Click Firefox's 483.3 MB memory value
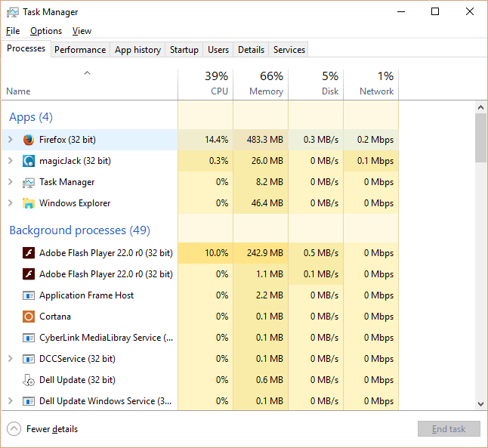This screenshot has height=448, width=488. click(265, 140)
